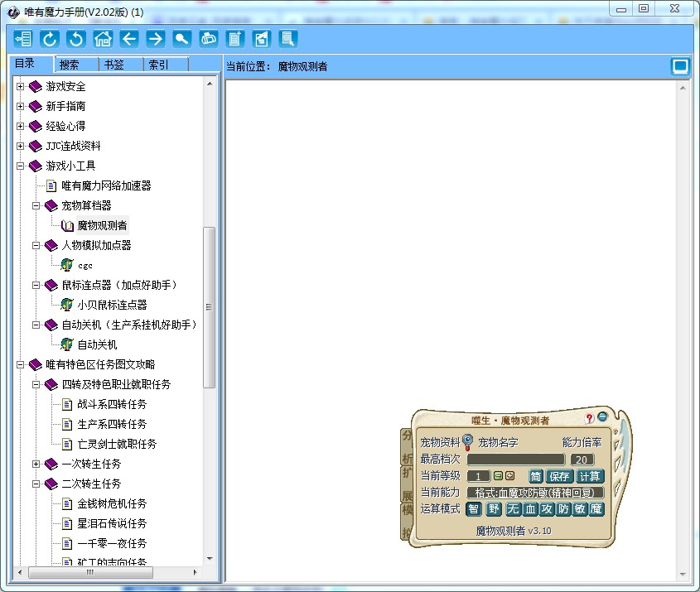This screenshot has width=700, height=592.
Task: Toggle the 智 calculation mode button
Action: [x=474, y=509]
